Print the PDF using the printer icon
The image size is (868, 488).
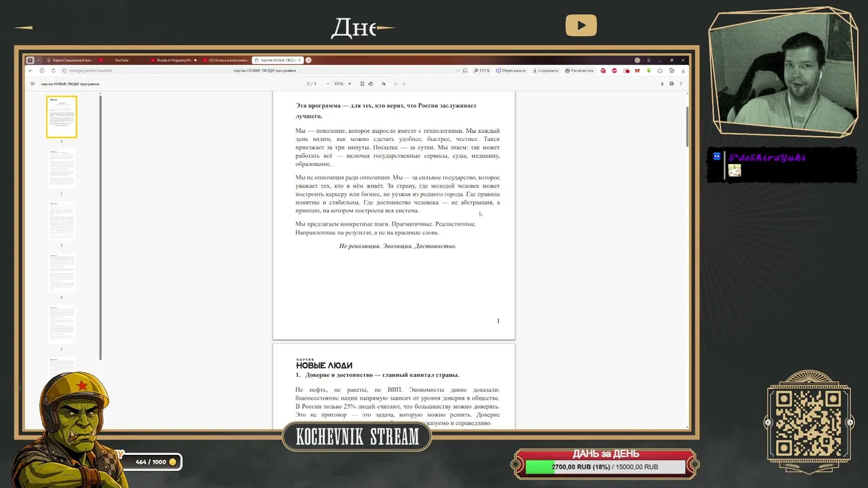coord(671,84)
